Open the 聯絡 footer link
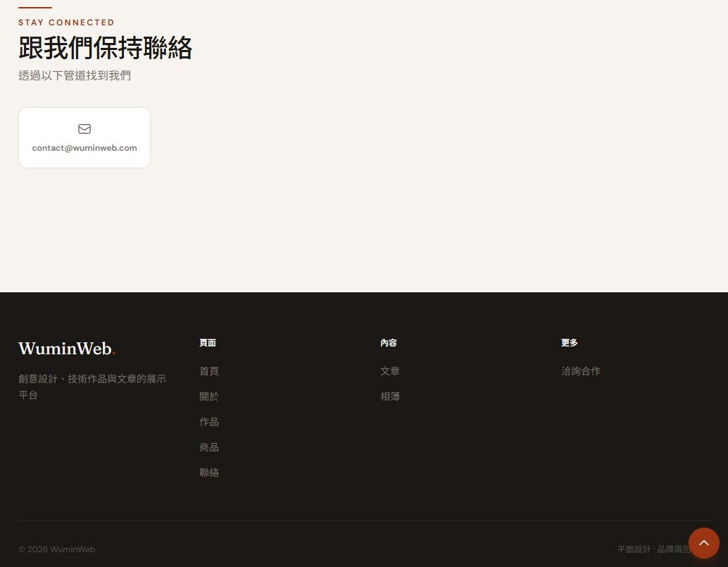 coord(209,473)
